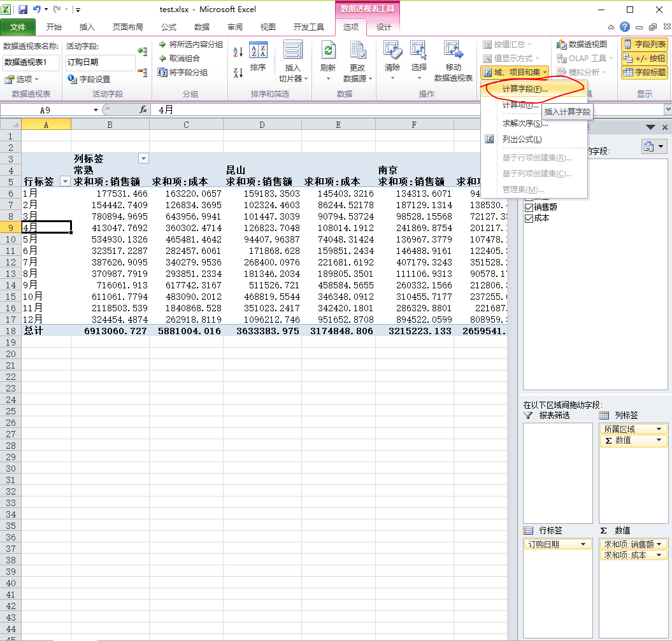
Task: Expand the 订购日期 field dropdown in row labels area
Action: (584, 544)
